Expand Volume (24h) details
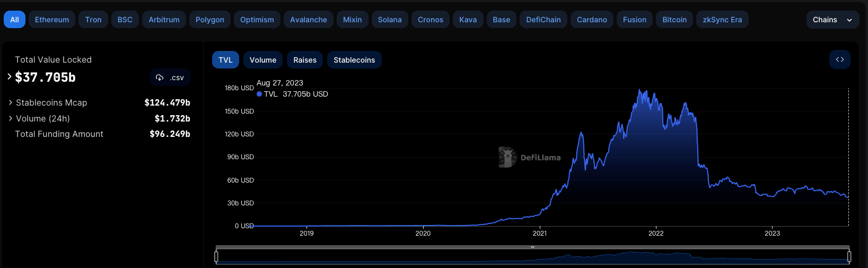Viewport: 868px width, 268px height. (11, 118)
